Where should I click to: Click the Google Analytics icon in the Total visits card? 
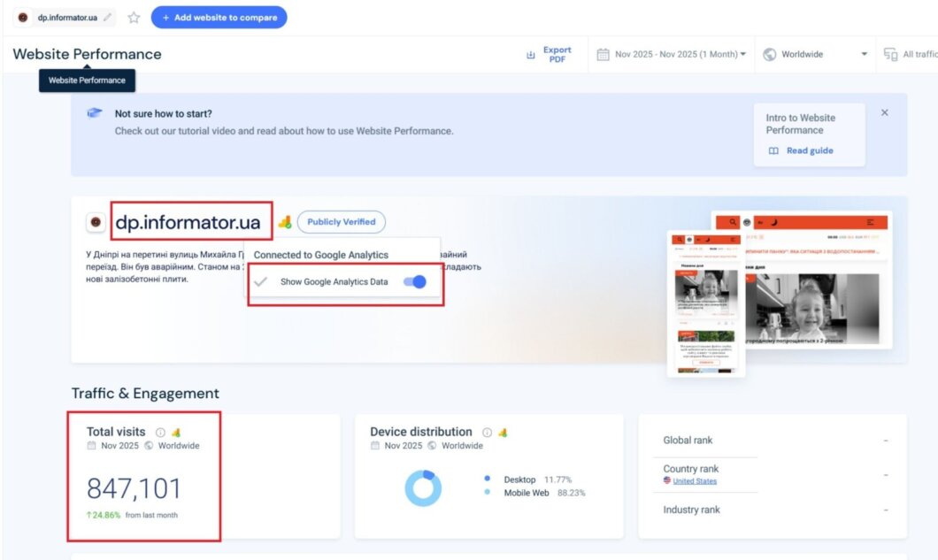click(175, 433)
